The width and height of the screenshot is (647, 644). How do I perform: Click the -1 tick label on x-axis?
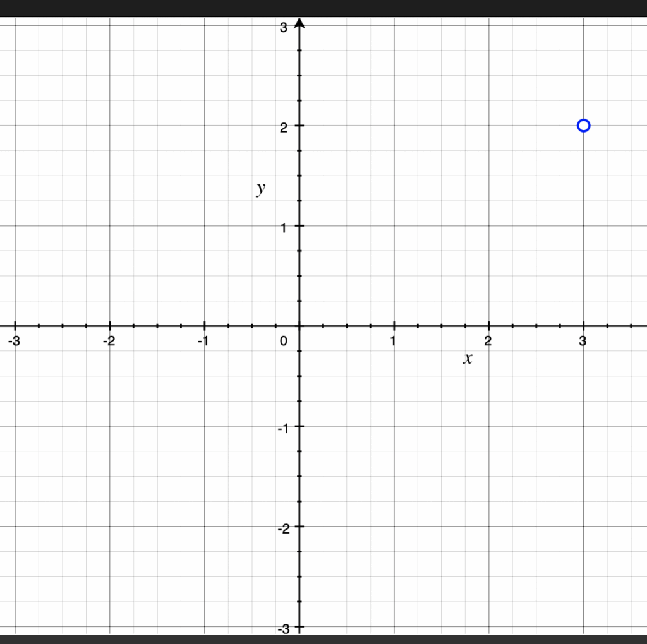(x=203, y=342)
